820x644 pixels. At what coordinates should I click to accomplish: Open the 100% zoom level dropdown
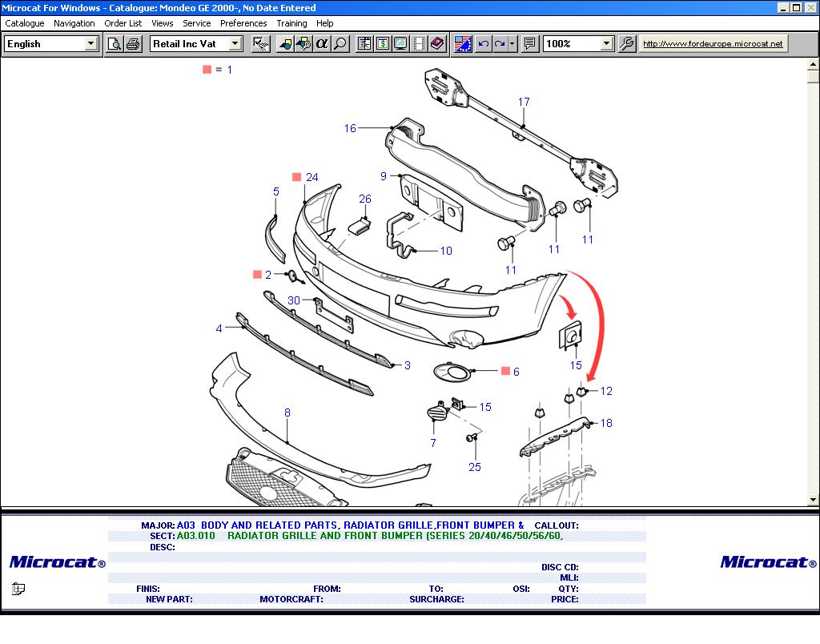(x=606, y=44)
